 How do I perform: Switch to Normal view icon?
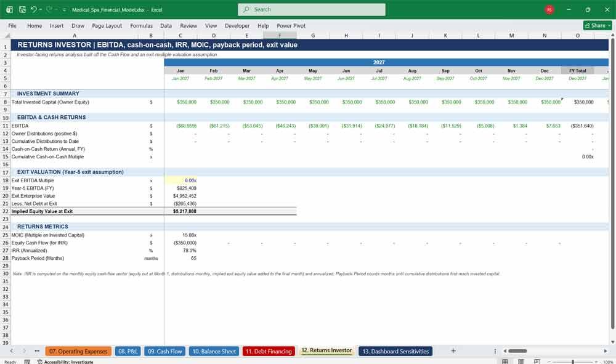point(505,362)
